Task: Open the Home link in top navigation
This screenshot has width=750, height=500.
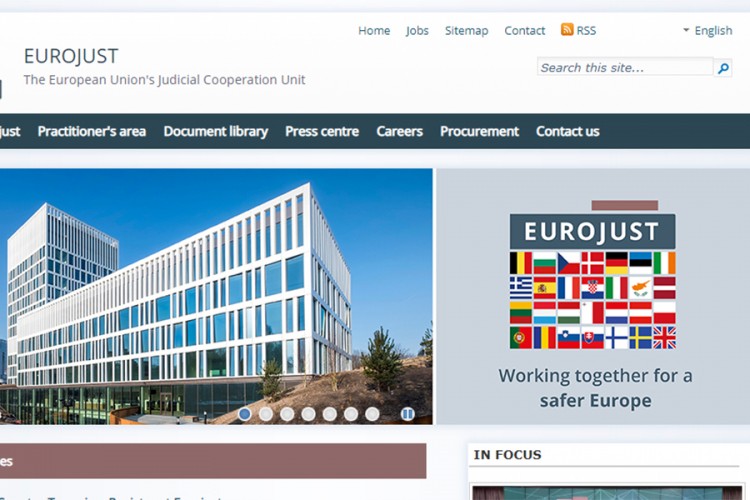Action: [374, 31]
